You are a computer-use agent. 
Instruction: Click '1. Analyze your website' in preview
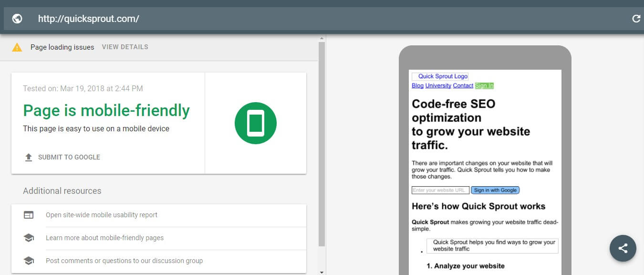[466, 266]
